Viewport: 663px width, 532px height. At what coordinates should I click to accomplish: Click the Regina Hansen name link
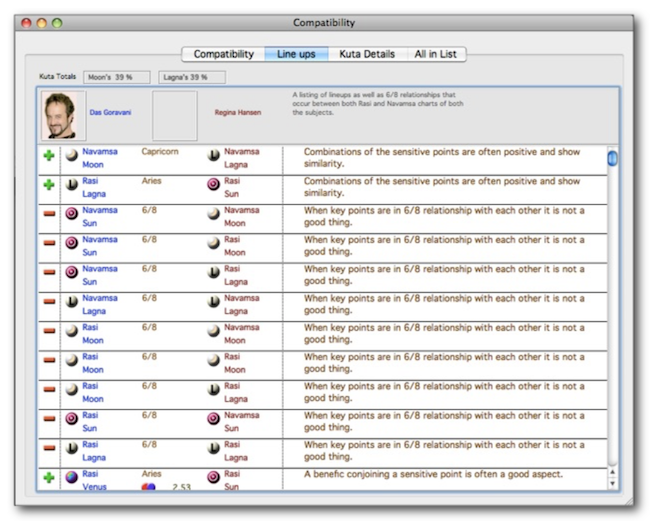point(238,112)
